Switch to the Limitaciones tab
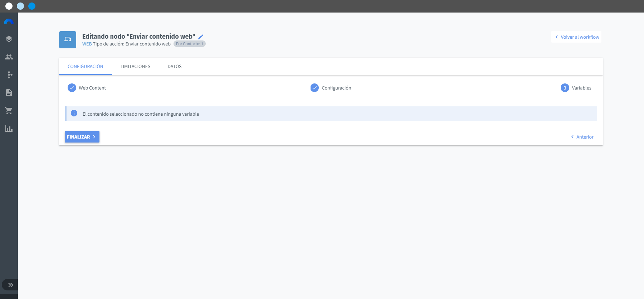Screen dimensions: 644x299 (135, 67)
